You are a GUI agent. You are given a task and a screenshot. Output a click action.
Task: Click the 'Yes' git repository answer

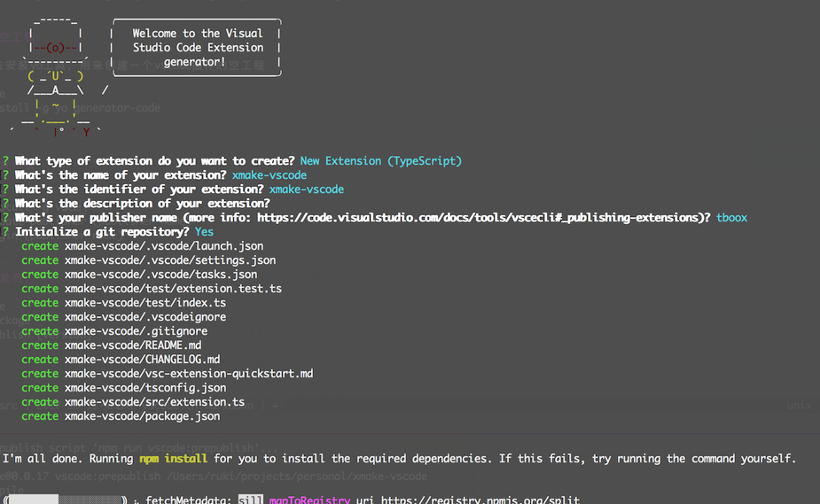click(x=204, y=232)
